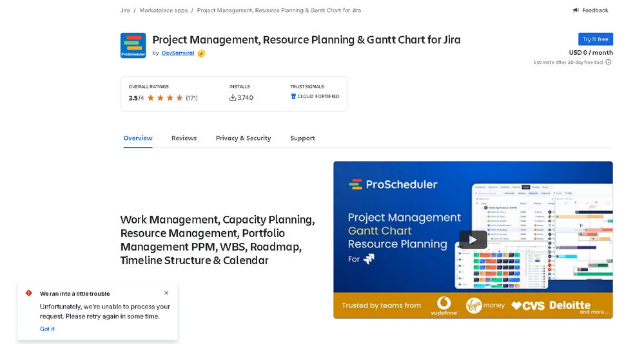This screenshot has width=644, height=344.
Task: Click the Cloud Fortified shield icon
Action: (x=293, y=96)
